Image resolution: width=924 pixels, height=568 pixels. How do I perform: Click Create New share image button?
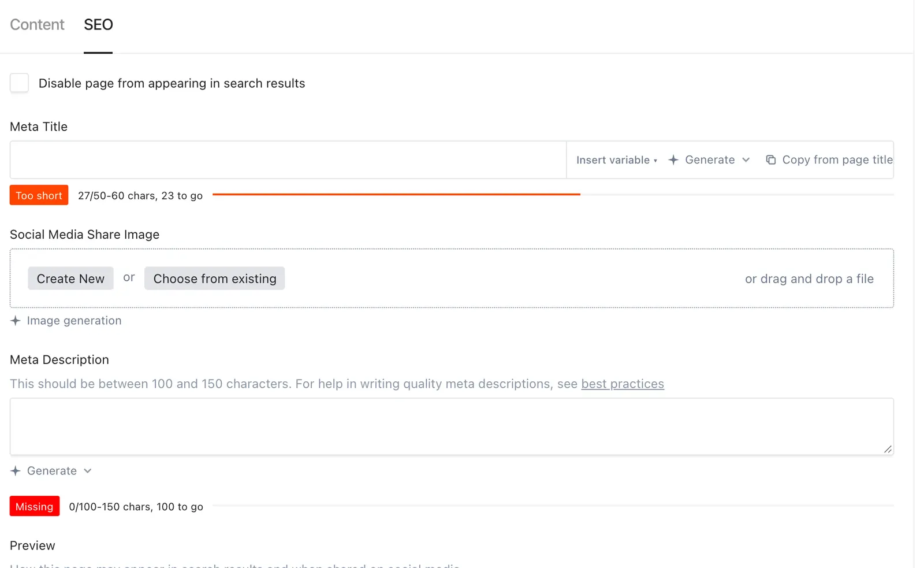tap(70, 279)
